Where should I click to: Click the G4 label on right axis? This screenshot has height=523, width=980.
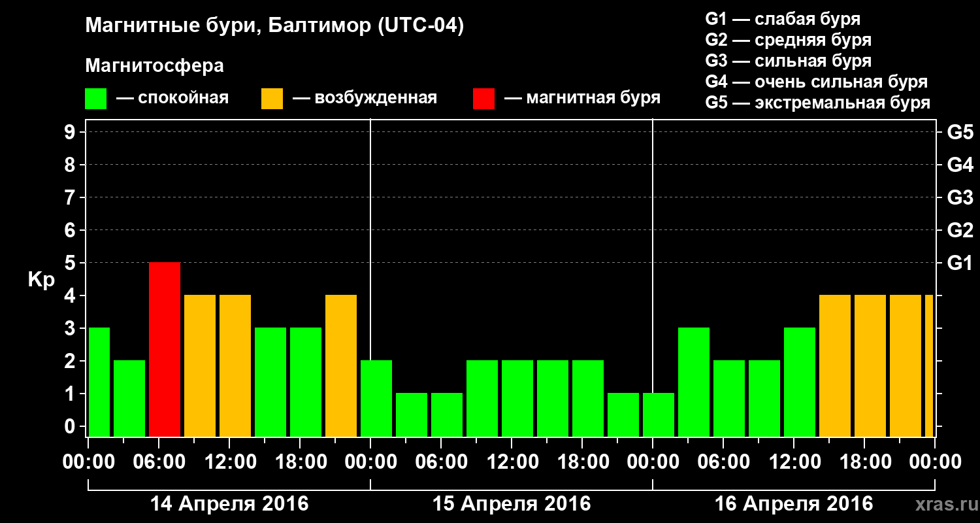coord(960,165)
